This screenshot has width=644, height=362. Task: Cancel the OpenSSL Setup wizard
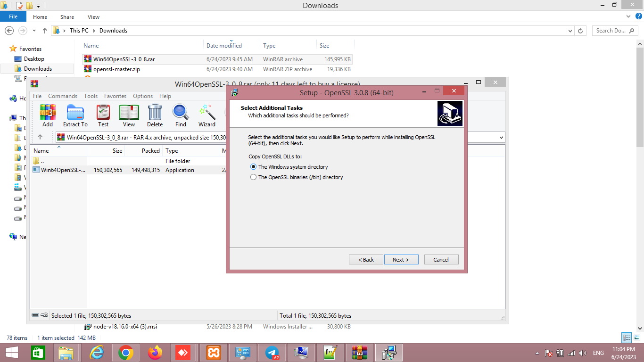441,260
